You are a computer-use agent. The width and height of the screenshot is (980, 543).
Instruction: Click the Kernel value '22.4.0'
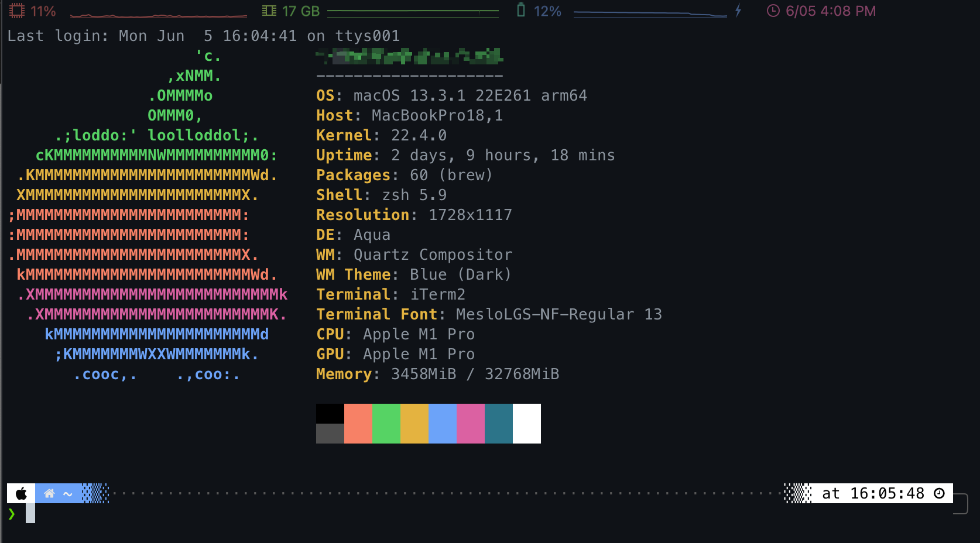tap(419, 135)
